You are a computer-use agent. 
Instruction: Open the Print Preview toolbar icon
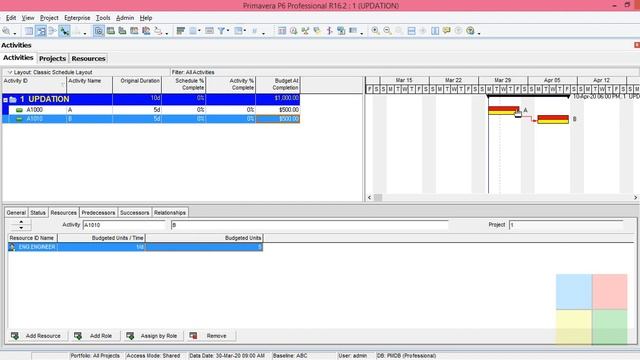click(x=6, y=31)
